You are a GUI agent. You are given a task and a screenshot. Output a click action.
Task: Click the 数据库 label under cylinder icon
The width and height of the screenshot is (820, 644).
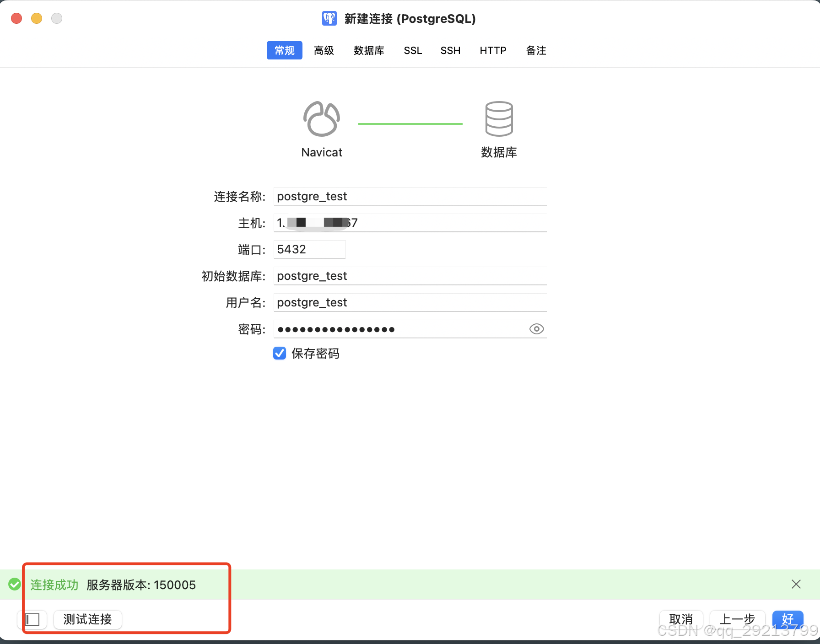tap(499, 152)
